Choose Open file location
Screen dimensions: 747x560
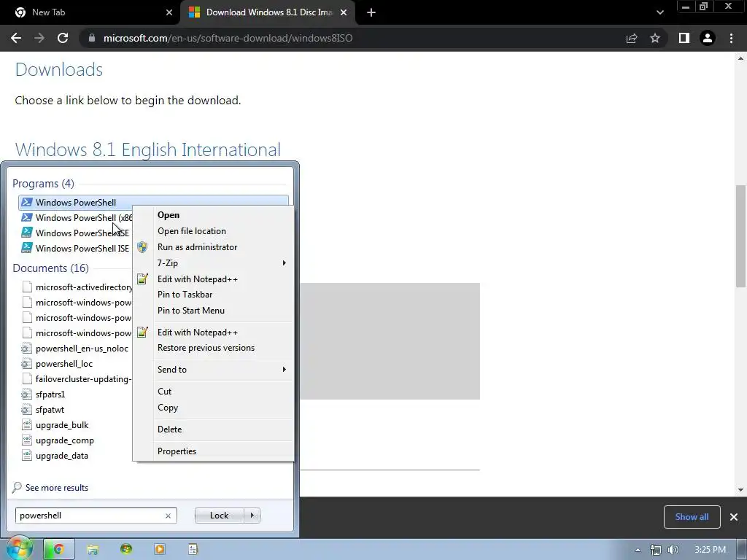192,231
